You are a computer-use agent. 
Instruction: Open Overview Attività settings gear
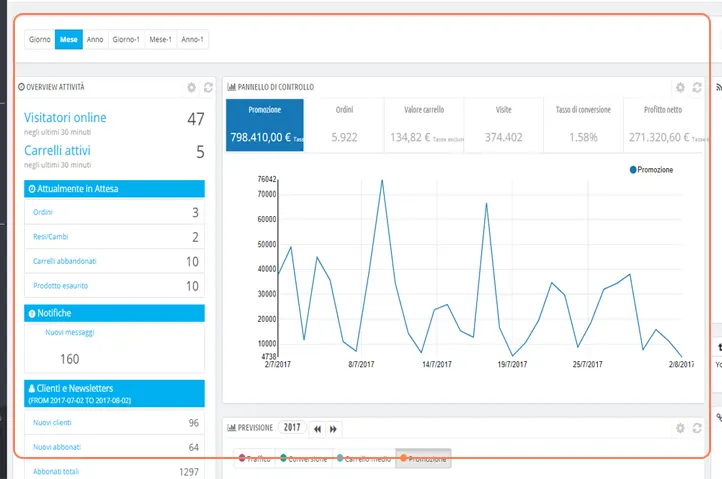point(191,88)
